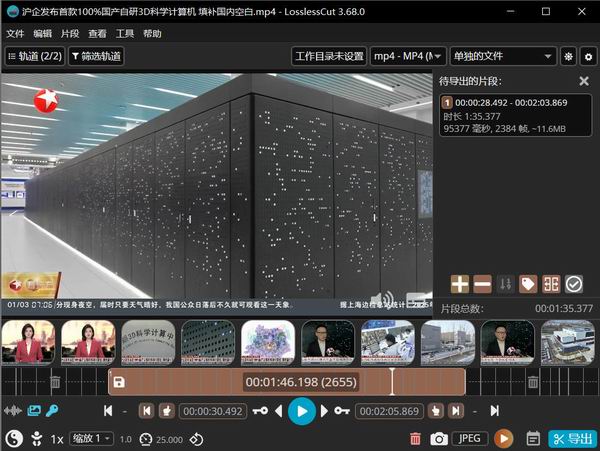Toggle waveform display icon
Viewport: 600px width, 451px height.
(x=14, y=411)
